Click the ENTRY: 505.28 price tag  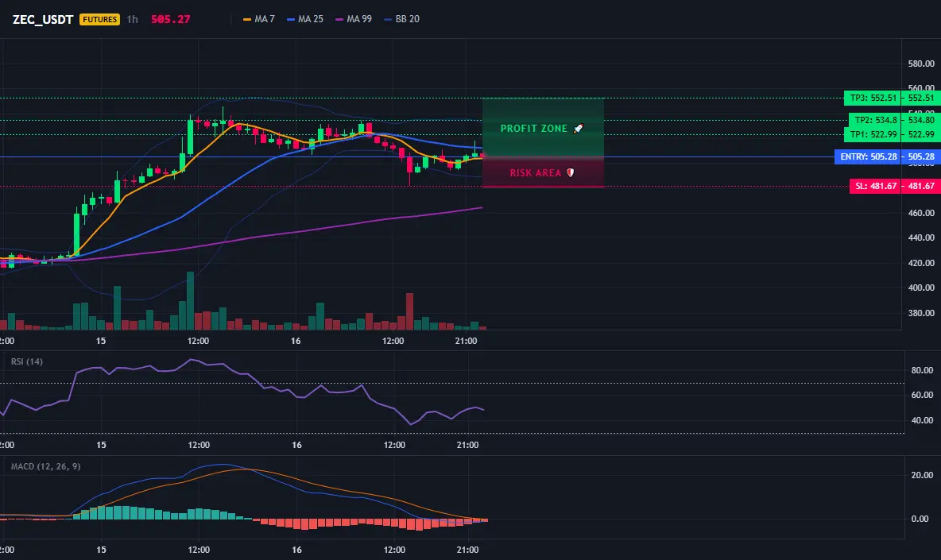click(x=868, y=156)
